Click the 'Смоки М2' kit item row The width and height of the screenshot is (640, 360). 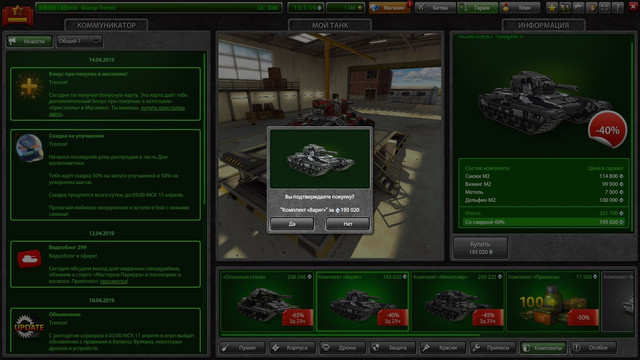[544, 176]
